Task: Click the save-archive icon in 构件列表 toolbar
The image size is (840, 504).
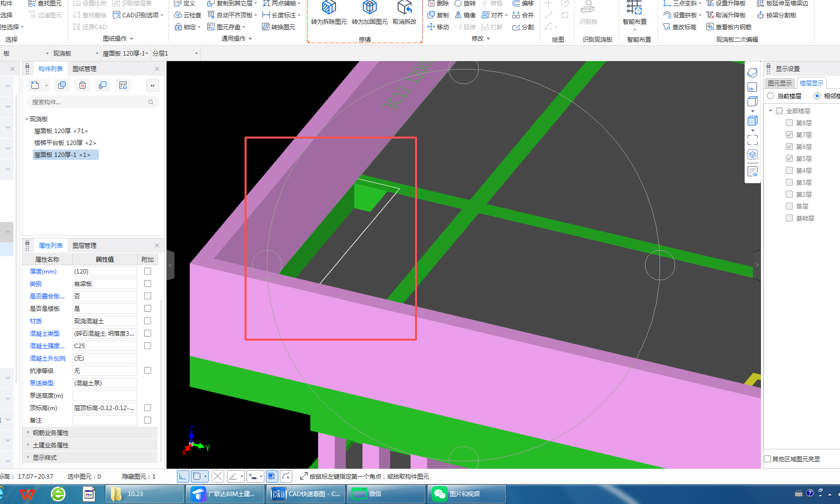Action: (x=123, y=85)
